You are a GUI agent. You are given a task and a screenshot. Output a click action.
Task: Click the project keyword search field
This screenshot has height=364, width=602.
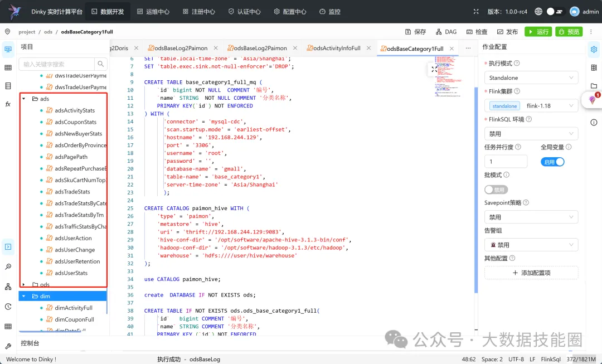coord(56,64)
